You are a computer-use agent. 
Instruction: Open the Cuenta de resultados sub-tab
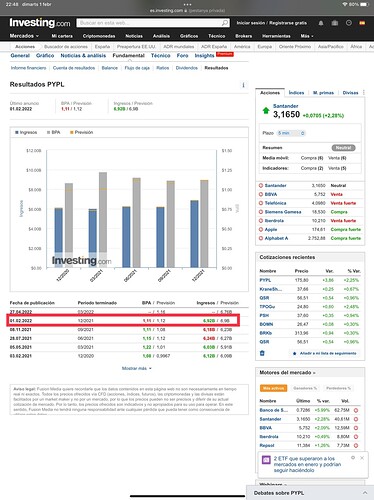pyautogui.click(x=74, y=68)
